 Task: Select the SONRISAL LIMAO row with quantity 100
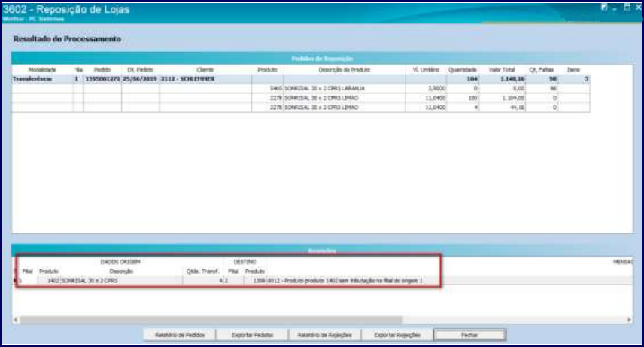pos(301,98)
